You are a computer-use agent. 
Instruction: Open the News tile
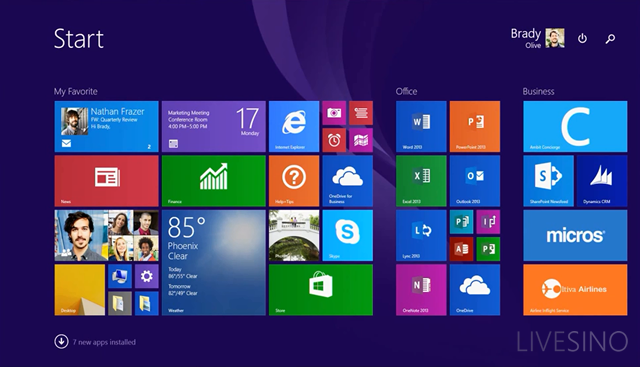[107, 181]
